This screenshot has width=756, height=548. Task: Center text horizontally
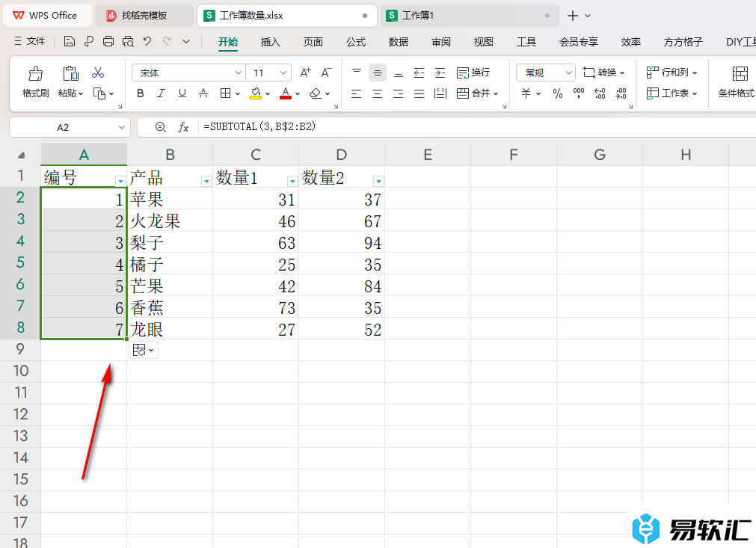click(x=378, y=93)
